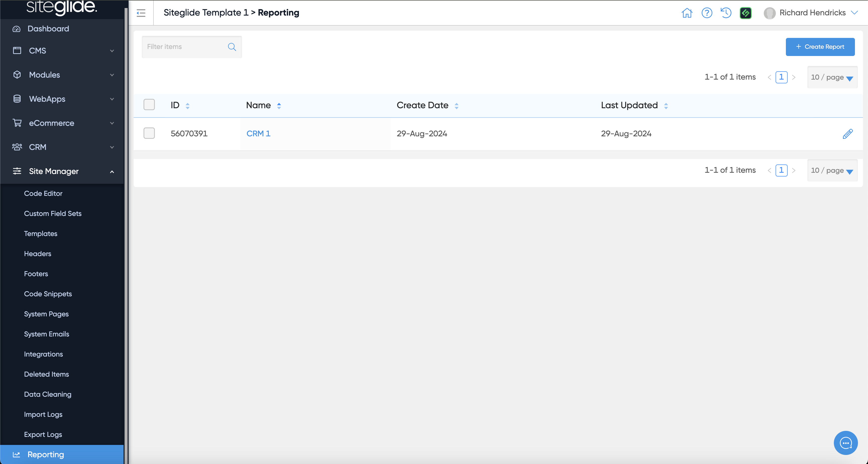Click the green Siteglide logo icon
The height and width of the screenshot is (464, 868).
coord(745,13)
